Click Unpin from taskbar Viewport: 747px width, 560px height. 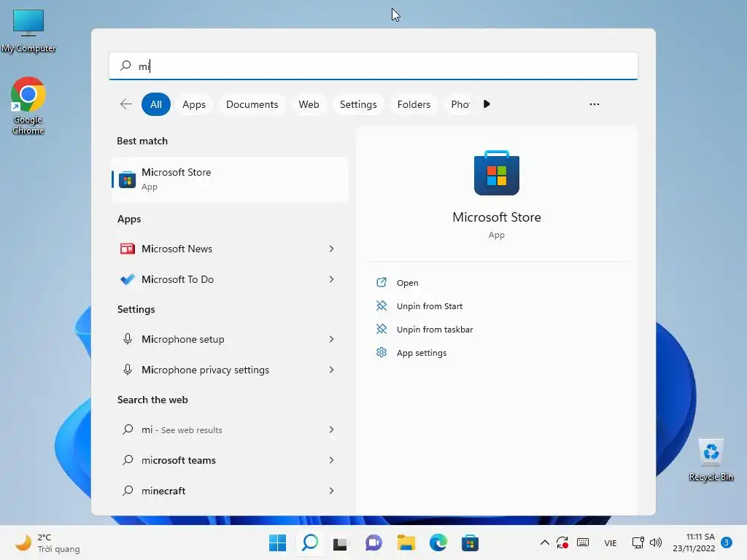click(435, 329)
